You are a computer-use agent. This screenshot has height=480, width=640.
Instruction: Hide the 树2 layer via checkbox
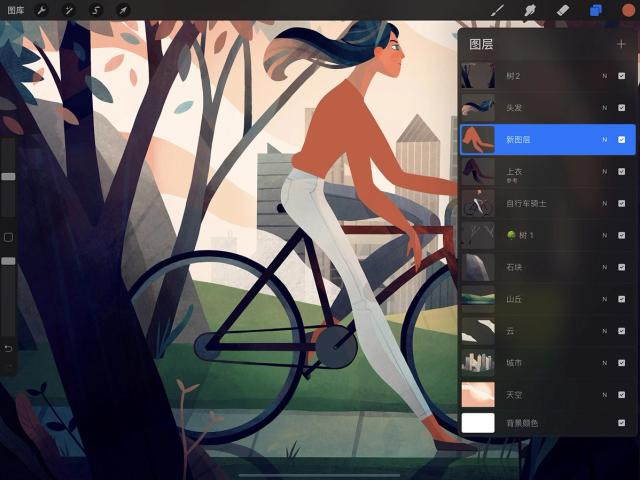point(621,76)
